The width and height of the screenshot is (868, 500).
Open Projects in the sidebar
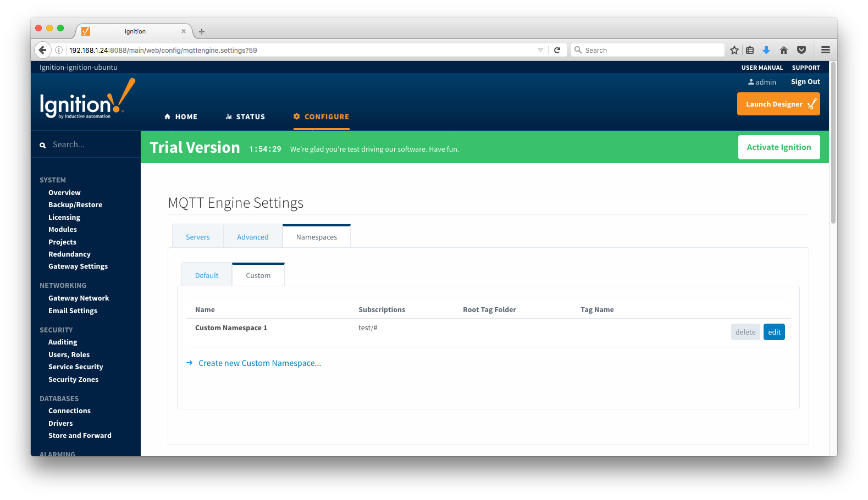[62, 242]
